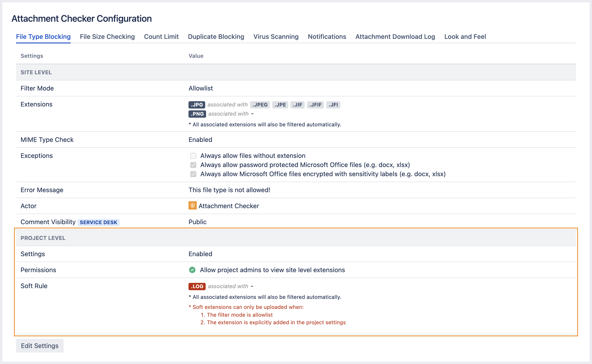Uncheck 'Always allow Microsoft Office files encrypted with sensitivity labels'
Viewport: 592px width, 364px height.
tap(193, 174)
